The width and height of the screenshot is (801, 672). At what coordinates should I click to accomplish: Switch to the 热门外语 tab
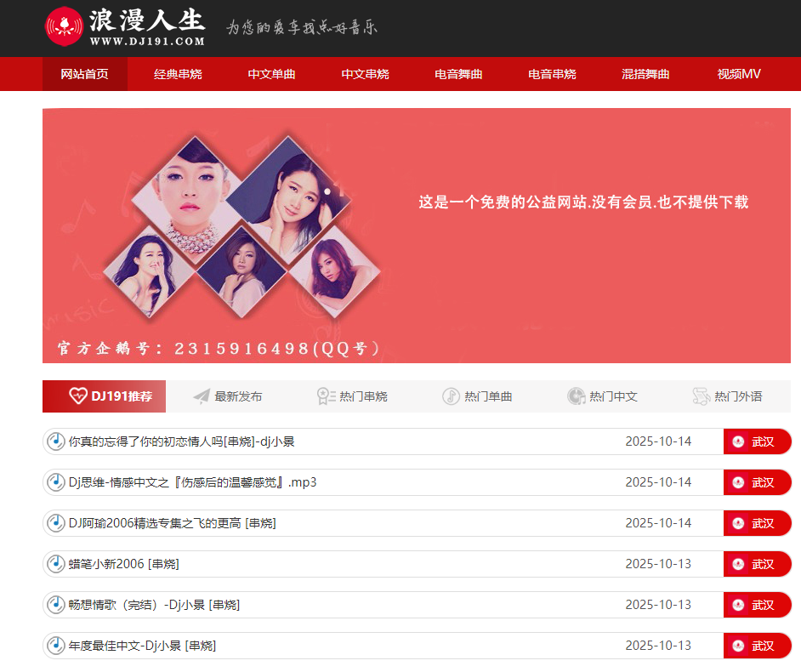coord(738,396)
